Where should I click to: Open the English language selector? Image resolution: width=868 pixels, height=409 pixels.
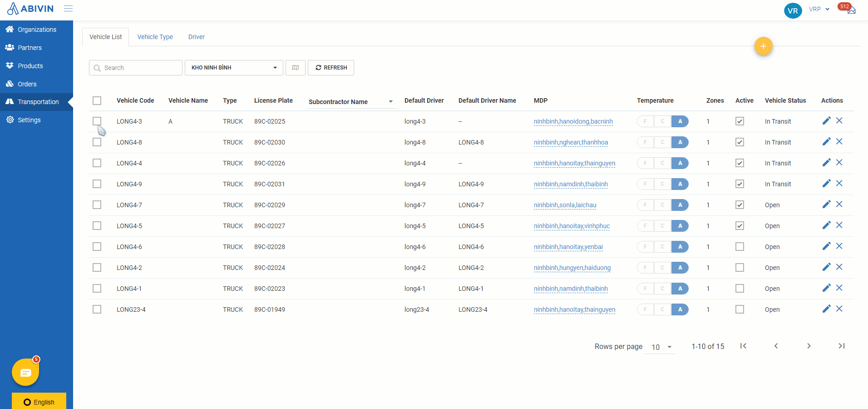[39, 401]
